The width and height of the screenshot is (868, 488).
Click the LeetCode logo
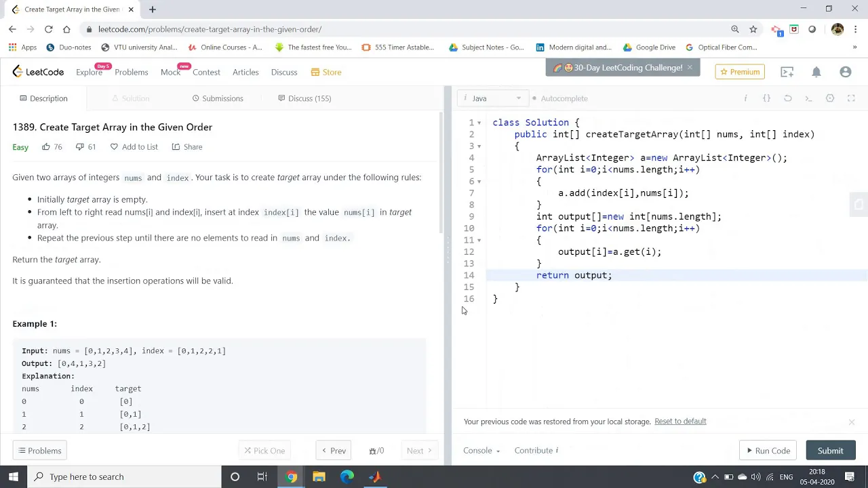(38, 72)
